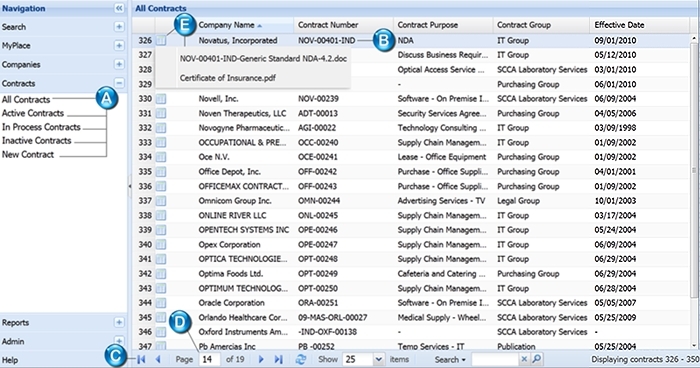Open Active Contracts in navigation
Screen dimensions: 700x368
pos(33,113)
